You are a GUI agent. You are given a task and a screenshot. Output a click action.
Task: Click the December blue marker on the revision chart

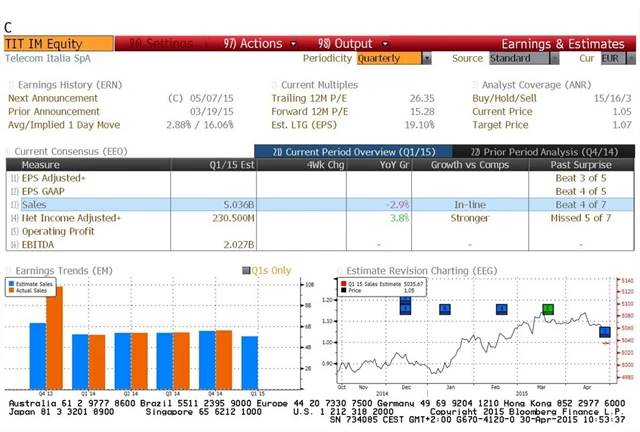click(405, 306)
